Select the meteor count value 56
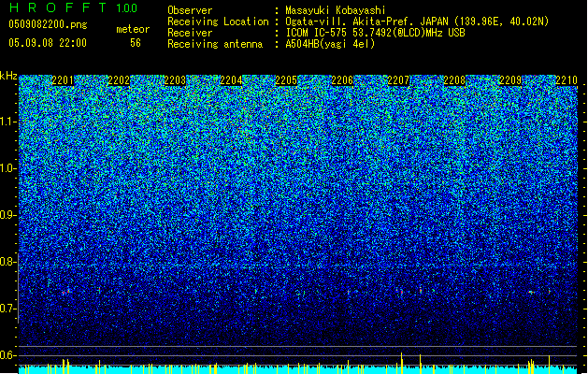Screen dimensions: 588x374 pos(136,43)
